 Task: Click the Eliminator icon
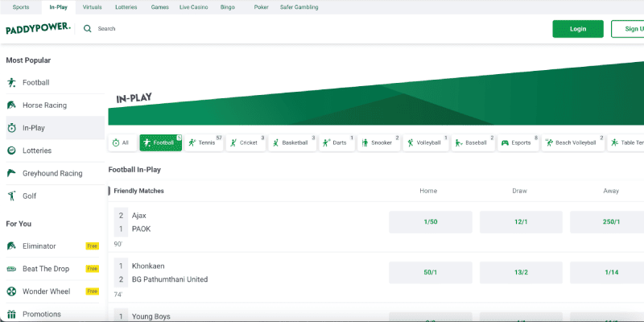click(x=11, y=246)
